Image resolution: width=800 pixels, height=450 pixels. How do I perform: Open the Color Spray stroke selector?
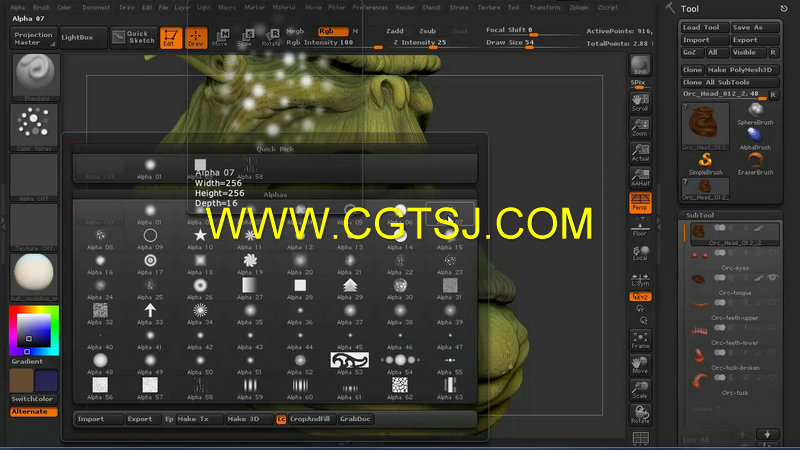35,128
